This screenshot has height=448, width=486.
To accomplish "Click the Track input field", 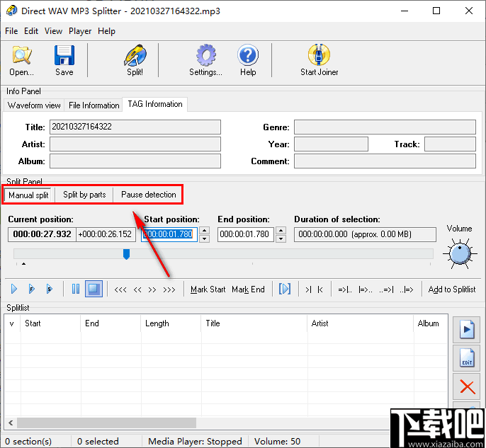I will coord(450,144).
